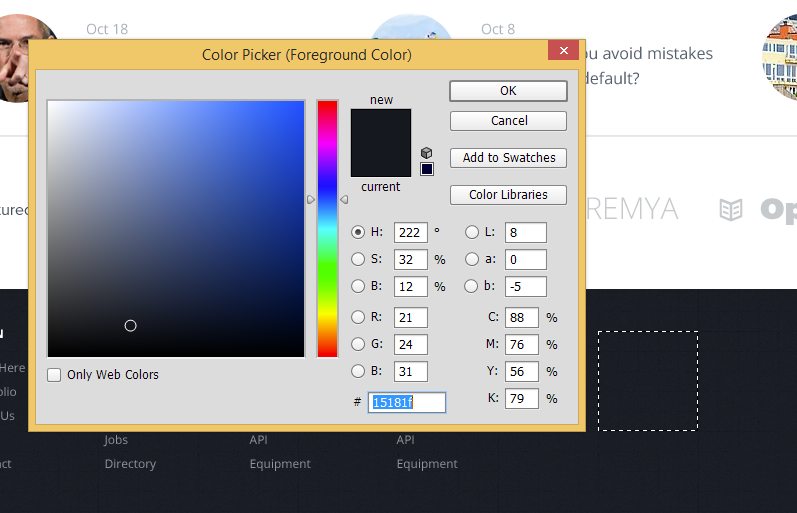
Task: Click the Cyan field showing 88
Action: pyautogui.click(x=522, y=317)
